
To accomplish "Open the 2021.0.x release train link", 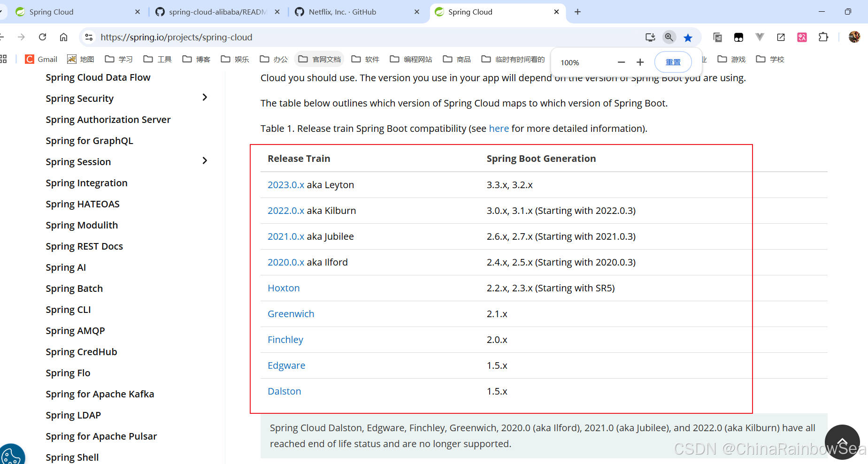I will click(x=286, y=236).
